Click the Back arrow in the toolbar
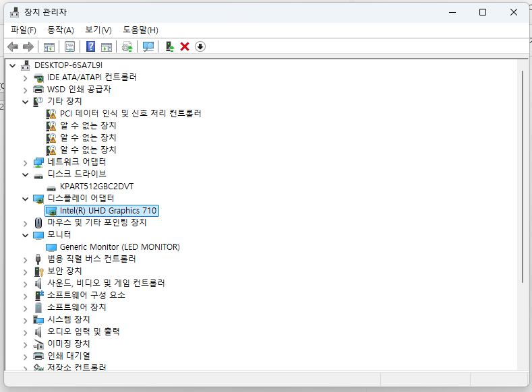 point(12,46)
